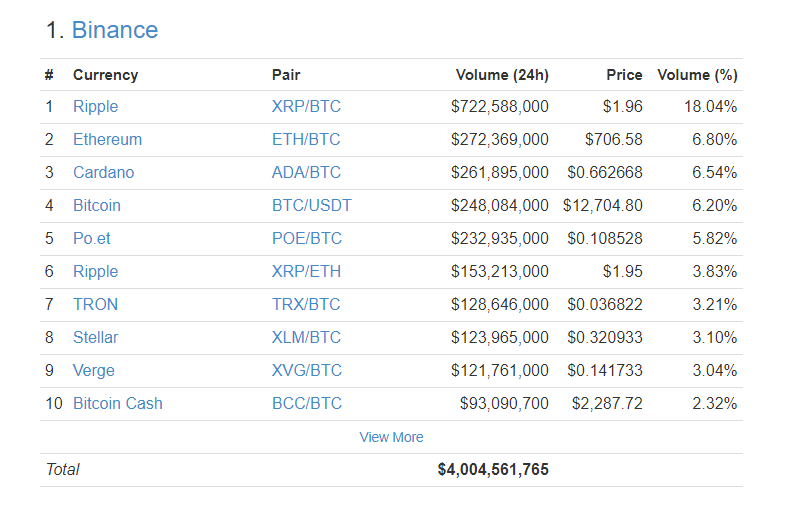Screen dimensions: 806x505
Task: Click the $722,588,000 volume value
Action: click(x=500, y=106)
